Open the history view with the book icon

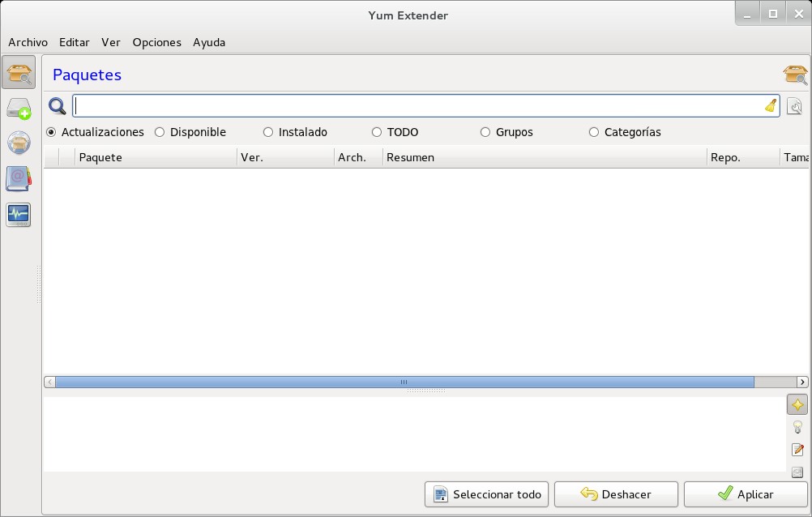click(19, 179)
